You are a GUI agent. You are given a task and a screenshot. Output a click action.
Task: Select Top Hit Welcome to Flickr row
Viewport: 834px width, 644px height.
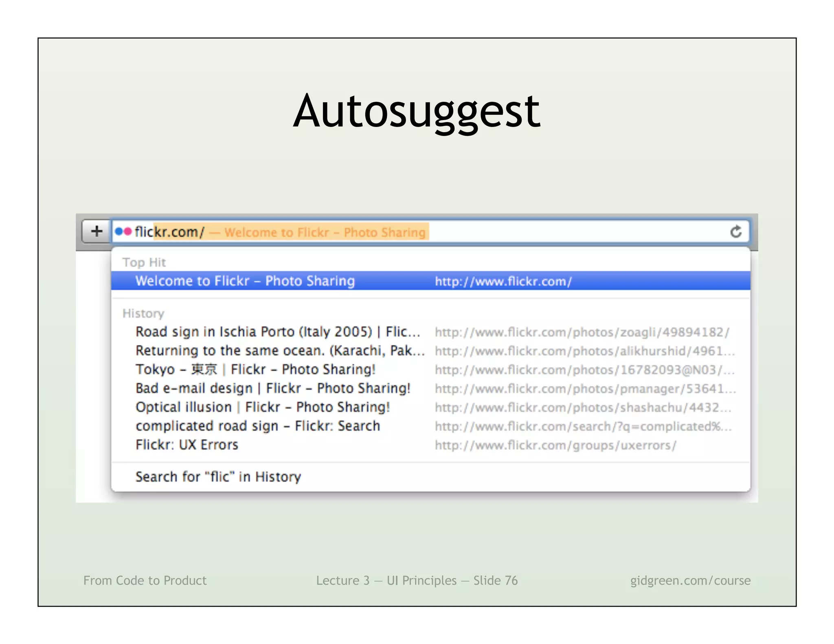(x=430, y=281)
